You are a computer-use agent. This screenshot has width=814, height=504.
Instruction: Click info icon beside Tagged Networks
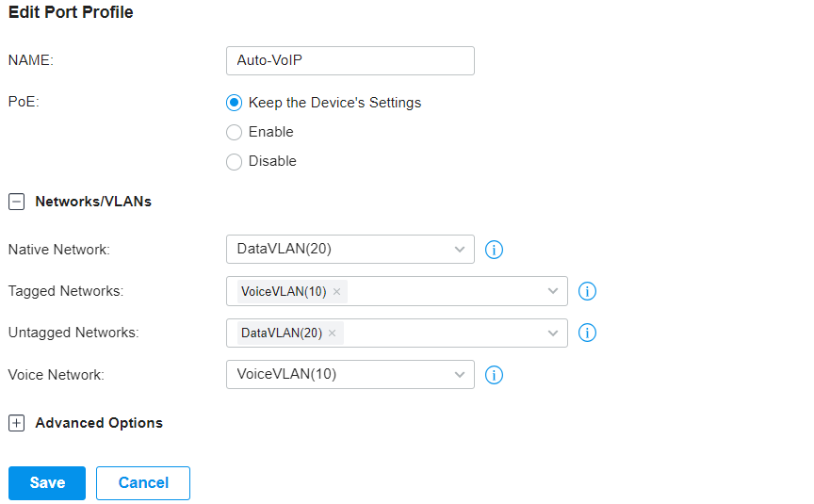tap(587, 291)
